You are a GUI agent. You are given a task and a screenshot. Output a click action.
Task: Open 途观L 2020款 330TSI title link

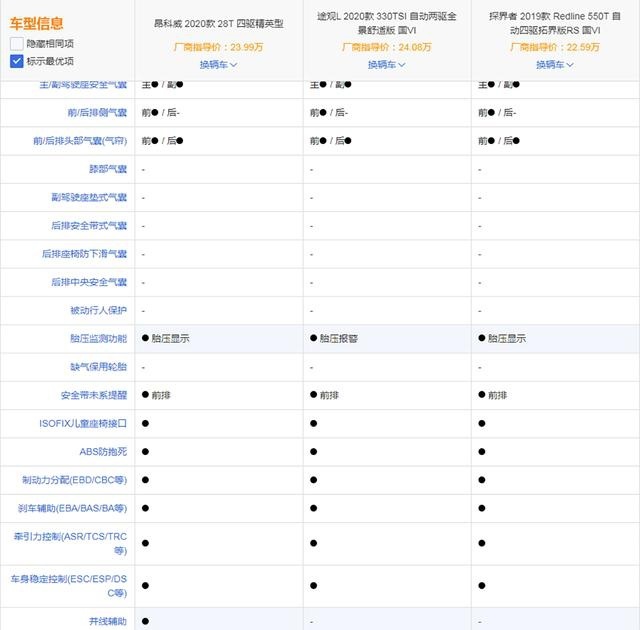pos(387,23)
